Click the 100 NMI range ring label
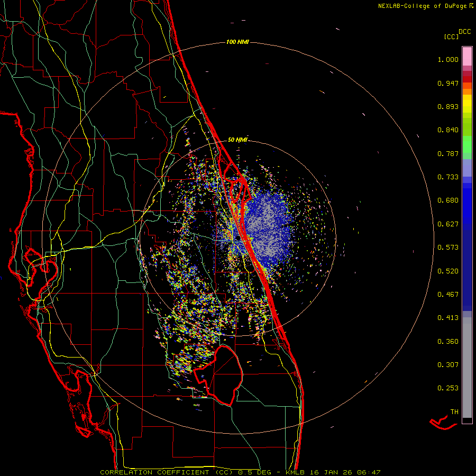476x476 pixels. click(x=237, y=42)
